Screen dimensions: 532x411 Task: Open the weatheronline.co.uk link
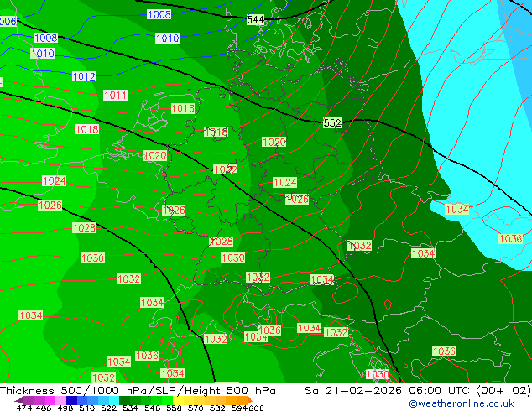pyautogui.click(x=462, y=403)
